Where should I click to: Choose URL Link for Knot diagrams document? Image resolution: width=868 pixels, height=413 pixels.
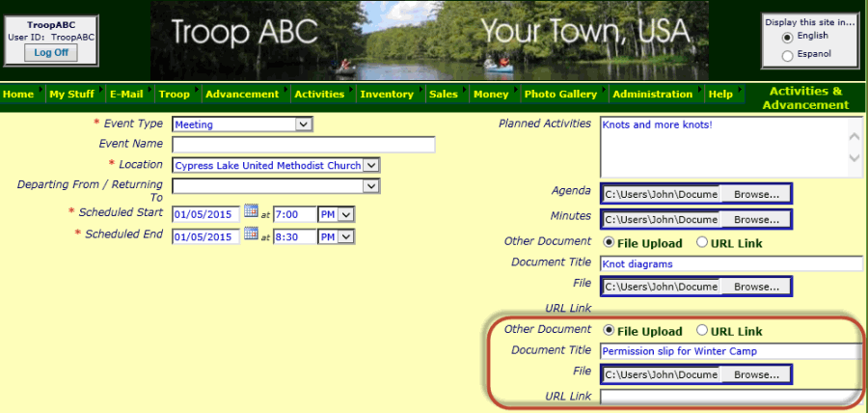[702, 242]
